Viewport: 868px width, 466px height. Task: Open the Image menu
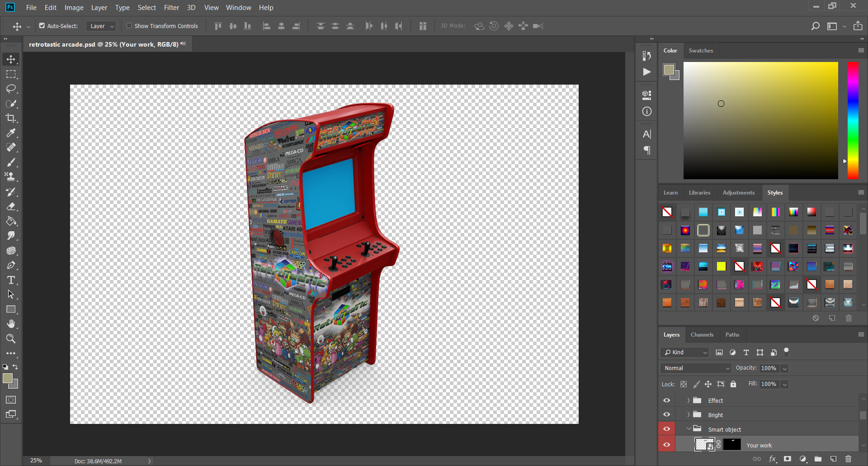tap(74, 8)
